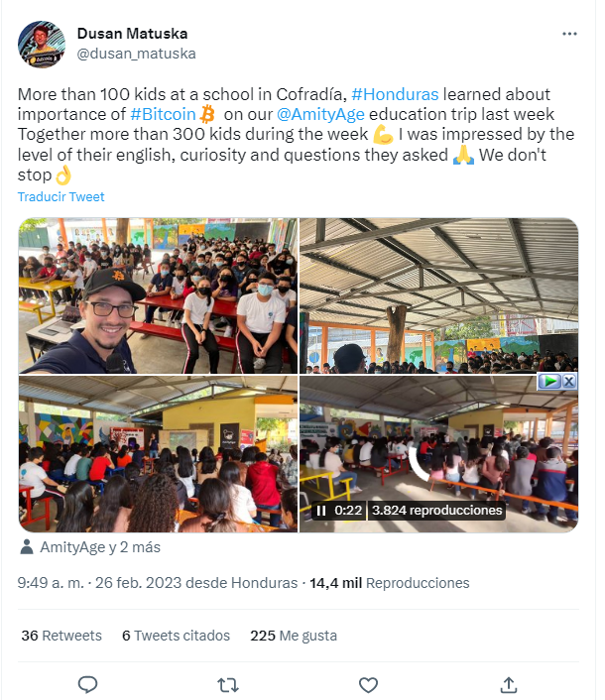The image size is (605, 700).
Task: Open the bottom-left crowd photo thumbnail
Action: pos(158,454)
